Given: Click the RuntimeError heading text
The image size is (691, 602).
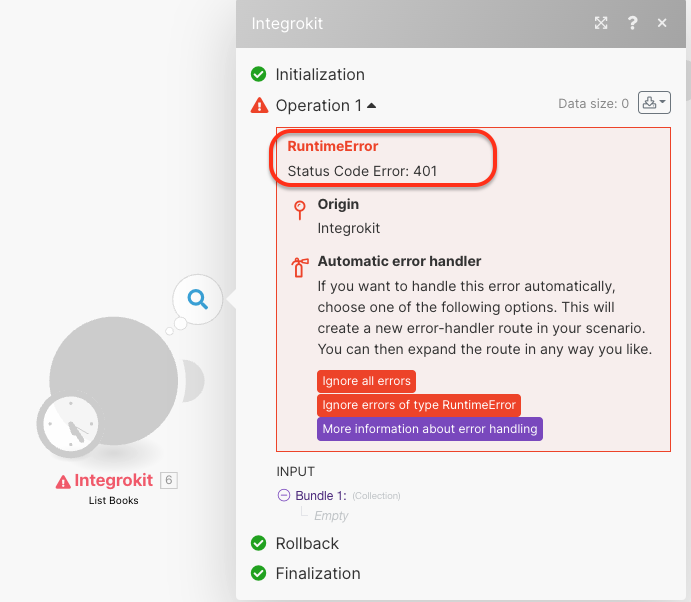Looking at the screenshot, I should click(x=333, y=146).
